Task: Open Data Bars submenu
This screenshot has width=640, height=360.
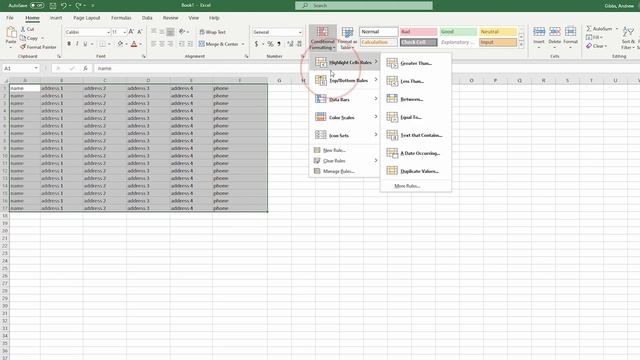Action: (345, 99)
